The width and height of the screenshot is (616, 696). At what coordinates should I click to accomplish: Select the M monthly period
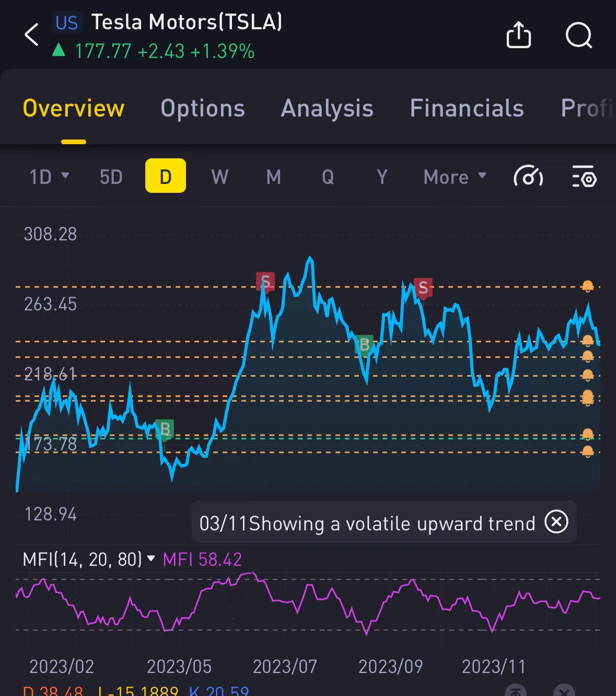click(x=274, y=177)
